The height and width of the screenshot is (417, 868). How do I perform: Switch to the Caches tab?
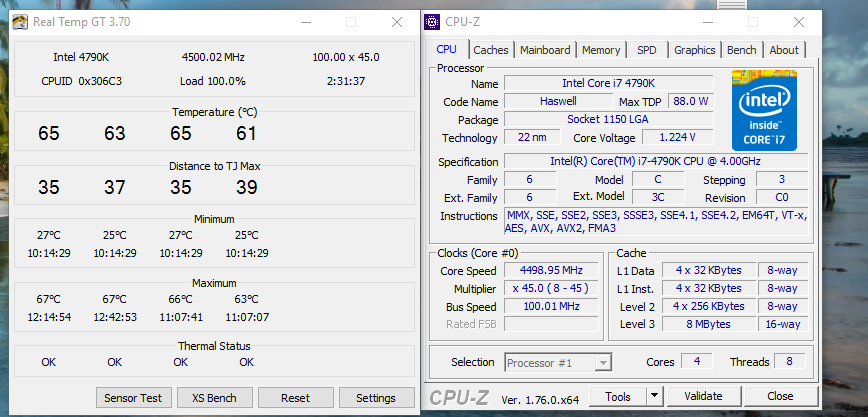click(x=490, y=50)
